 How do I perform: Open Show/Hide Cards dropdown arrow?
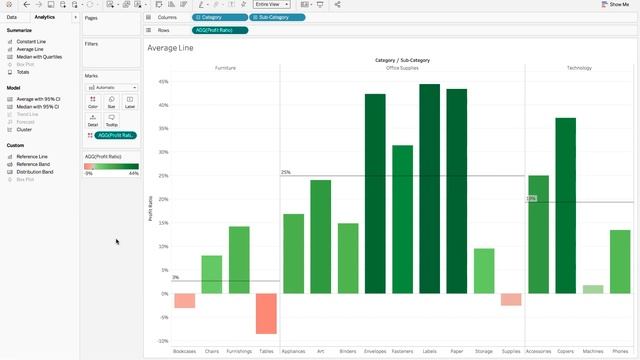311,5
